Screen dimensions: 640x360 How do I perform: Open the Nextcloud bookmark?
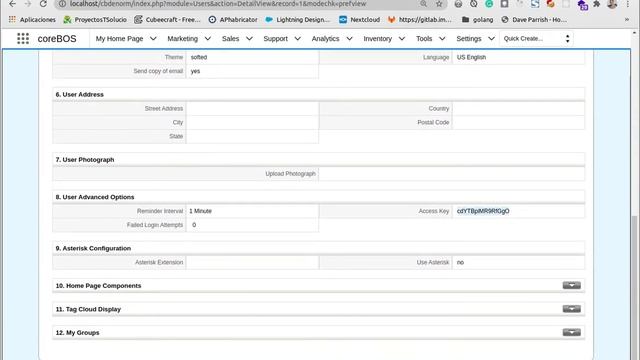pyautogui.click(x=360, y=20)
